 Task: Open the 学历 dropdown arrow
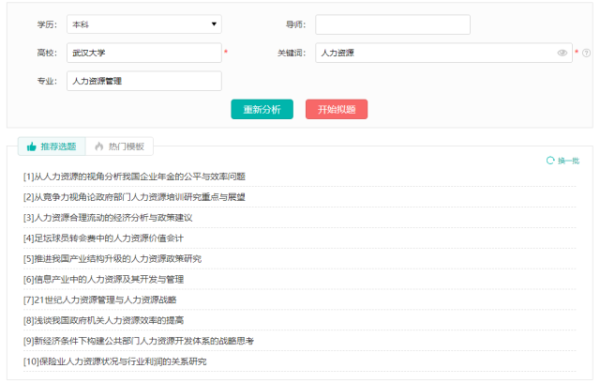click(x=214, y=24)
